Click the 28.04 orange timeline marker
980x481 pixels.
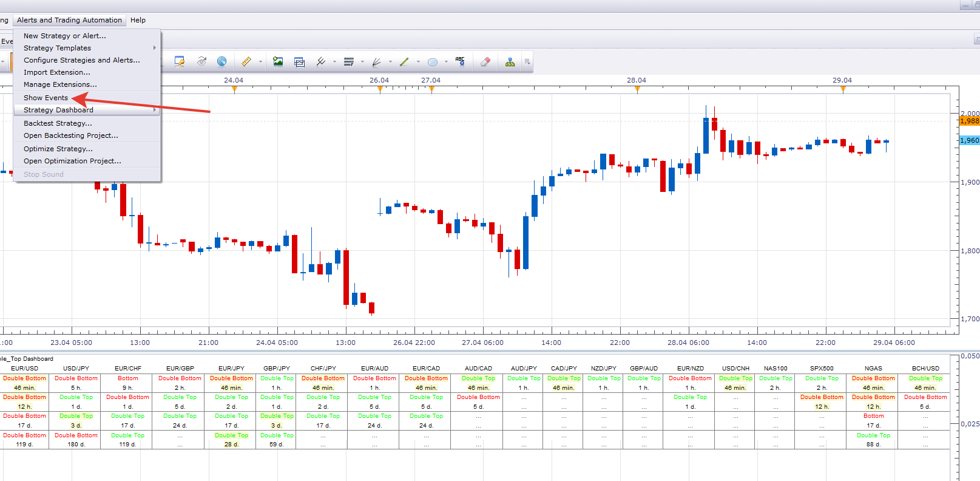click(x=637, y=89)
